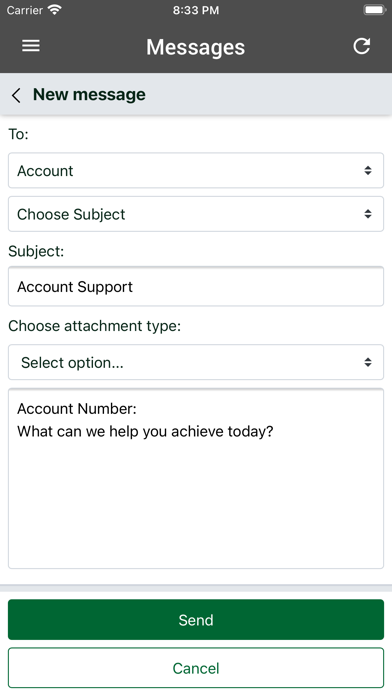The width and height of the screenshot is (392, 696).
Task: Tap the Carrier label in status bar
Action: click(x=24, y=10)
